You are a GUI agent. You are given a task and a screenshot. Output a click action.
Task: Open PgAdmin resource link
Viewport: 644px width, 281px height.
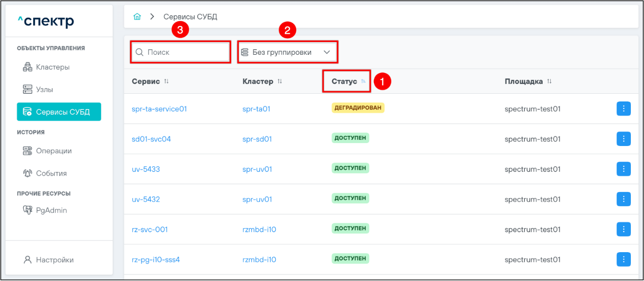click(x=51, y=210)
